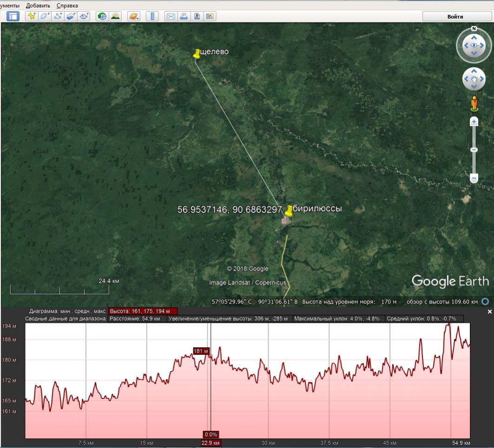The height and width of the screenshot is (448, 494).
Task: Click the zoom slider handle
Action: tap(474, 150)
